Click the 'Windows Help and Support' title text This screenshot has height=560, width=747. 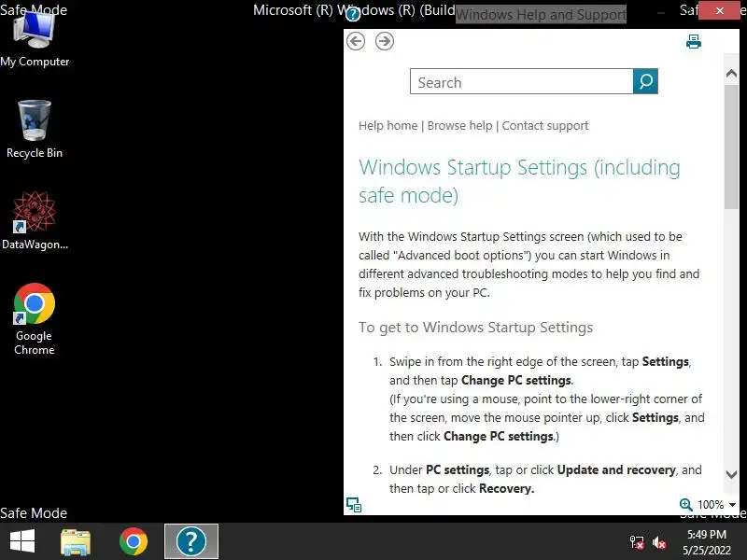(x=541, y=15)
